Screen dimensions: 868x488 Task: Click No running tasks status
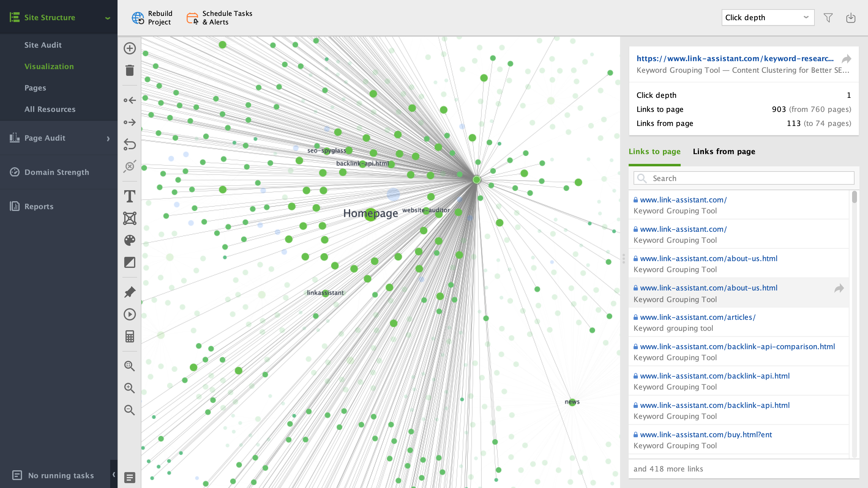53,475
